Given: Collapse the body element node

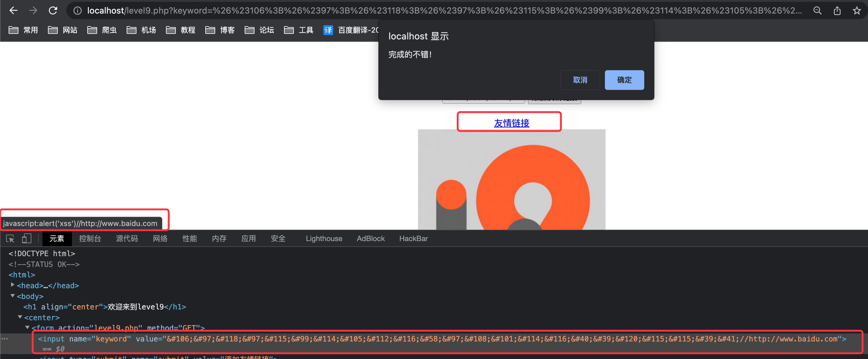Looking at the screenshot, I should (x=13, y=296).
